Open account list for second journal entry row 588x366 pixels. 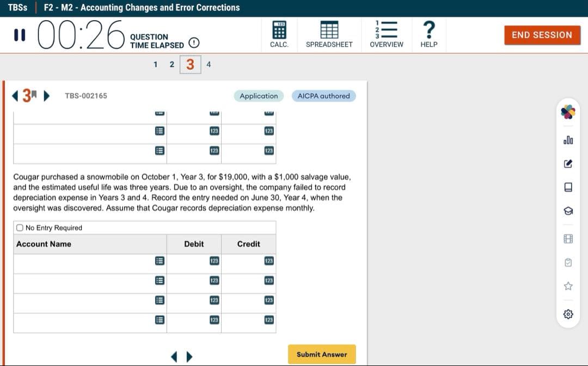click(159, 281)
